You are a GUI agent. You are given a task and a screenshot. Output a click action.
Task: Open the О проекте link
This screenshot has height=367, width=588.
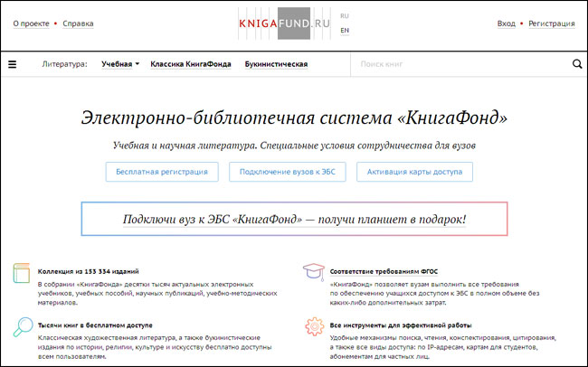coord(31,24)
